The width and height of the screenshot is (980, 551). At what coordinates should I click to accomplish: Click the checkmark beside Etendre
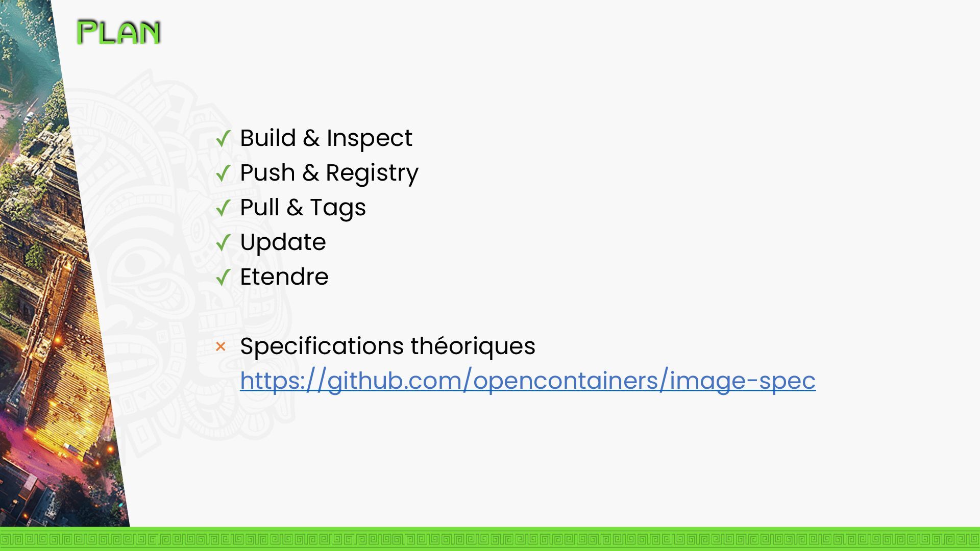coord(223,278)
